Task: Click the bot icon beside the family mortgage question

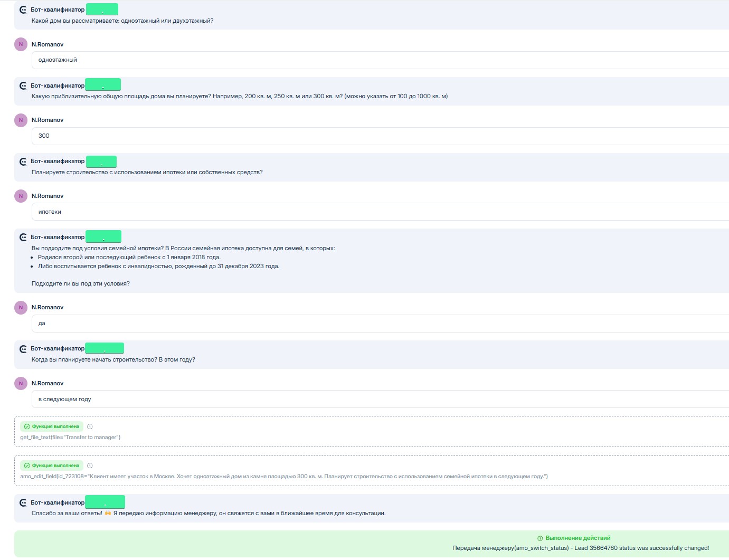Action: pos(23,238)
